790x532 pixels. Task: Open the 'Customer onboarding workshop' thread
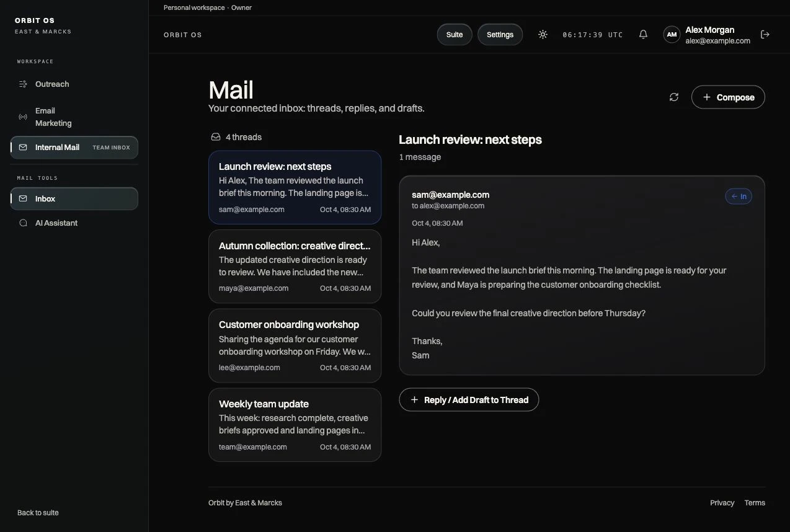295,345
